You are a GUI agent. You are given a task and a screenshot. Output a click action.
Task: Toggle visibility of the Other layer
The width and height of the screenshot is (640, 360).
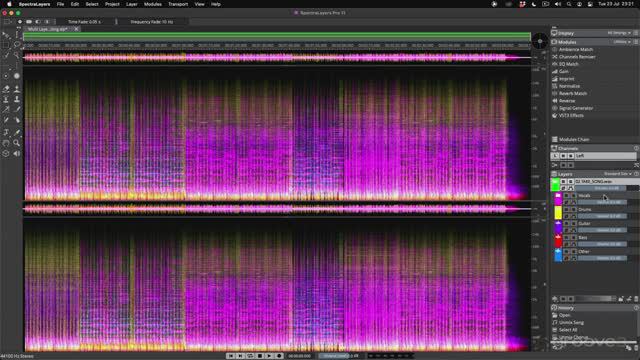[566, 251]
